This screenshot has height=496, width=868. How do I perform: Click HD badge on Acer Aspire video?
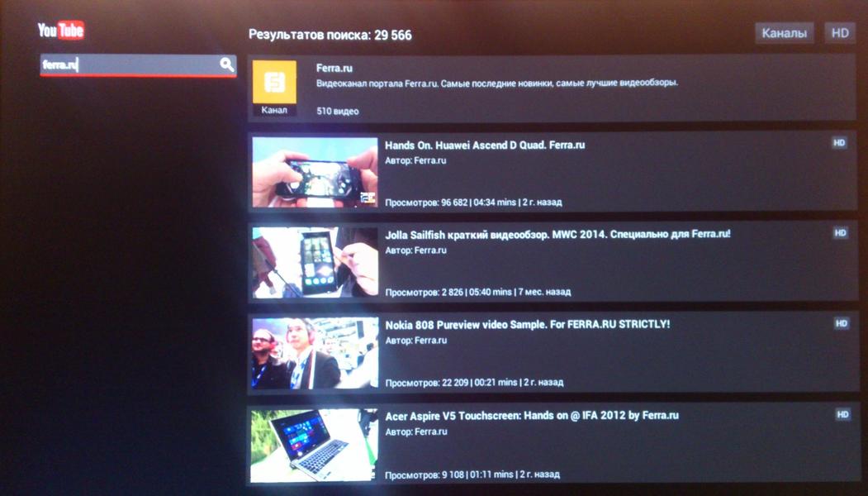tap(842, 414)
